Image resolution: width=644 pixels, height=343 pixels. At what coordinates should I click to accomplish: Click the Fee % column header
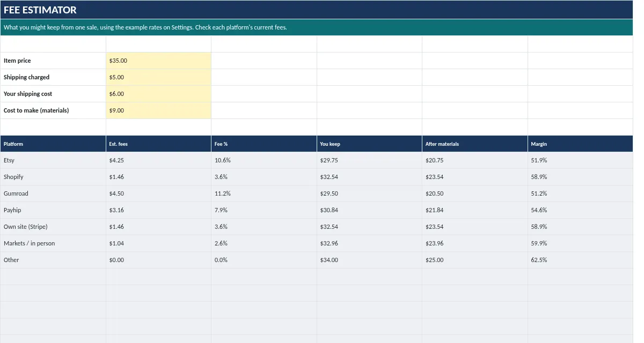coord(264,144)
